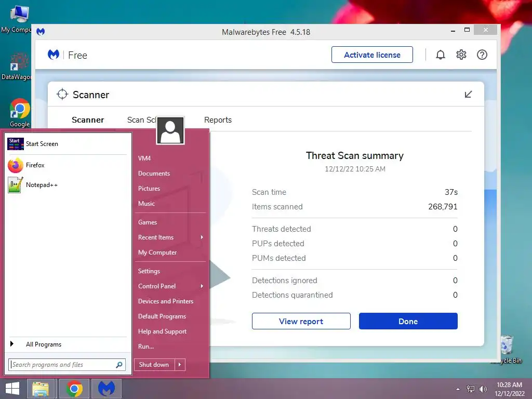Click the search magnifier icon
532x399 pixels.
coord(119,365)
